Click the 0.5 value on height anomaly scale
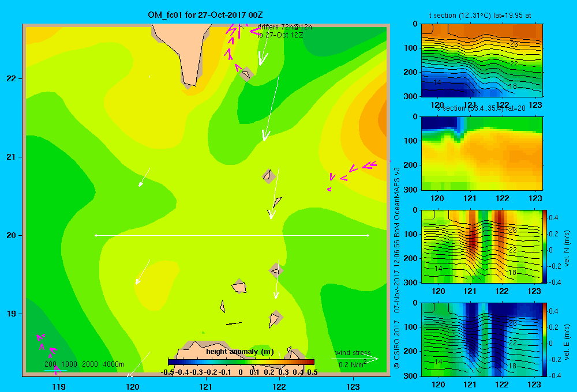577x392 pixels. click(312, 372)
